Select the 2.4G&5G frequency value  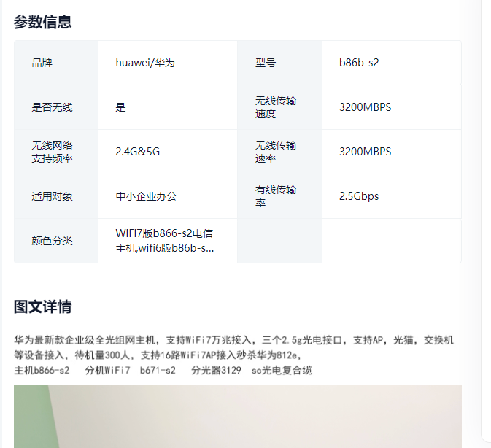click(137, 152)
